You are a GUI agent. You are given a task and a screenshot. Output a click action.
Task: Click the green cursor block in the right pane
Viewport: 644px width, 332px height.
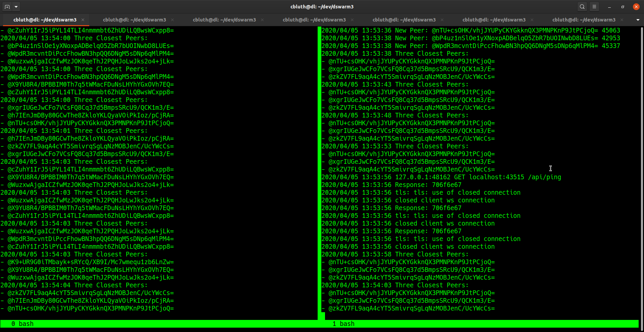click(x=323, y=316)
